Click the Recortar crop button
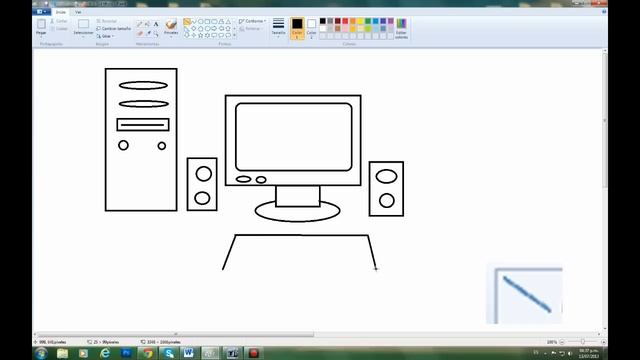Viewport: 640px width, 360px height. point(107,21)
